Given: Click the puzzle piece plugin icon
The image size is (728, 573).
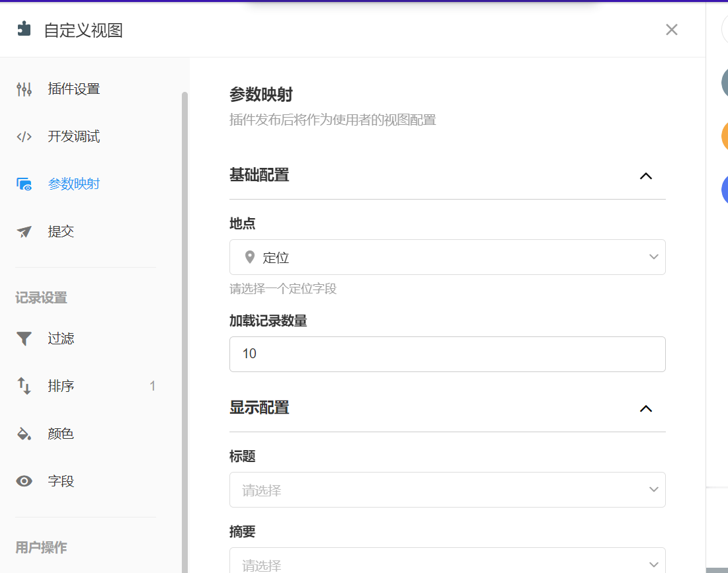Looking at the screenshot, I should [24, 29].
